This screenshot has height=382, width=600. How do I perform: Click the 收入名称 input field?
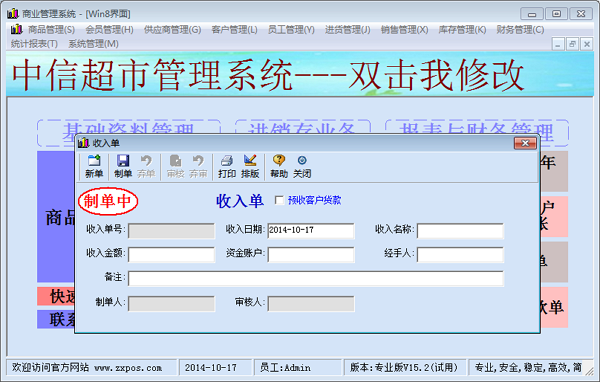click(x=460, y=231)
